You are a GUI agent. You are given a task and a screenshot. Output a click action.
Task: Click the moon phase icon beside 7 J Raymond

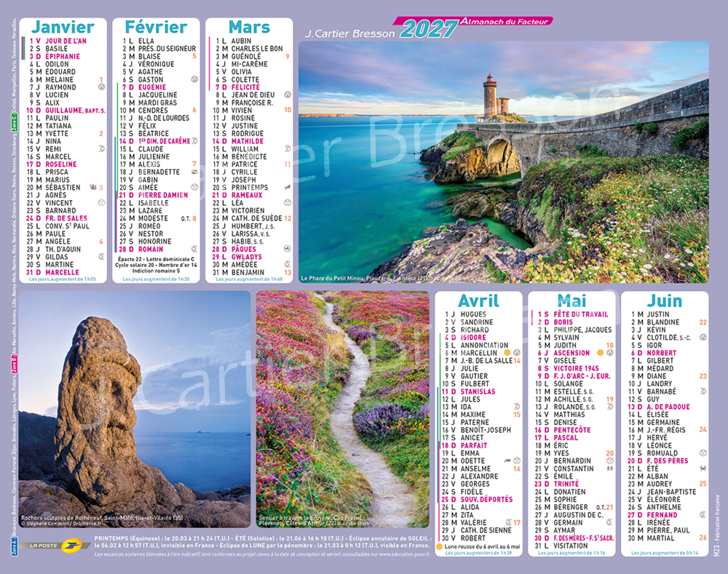[101, 87]
